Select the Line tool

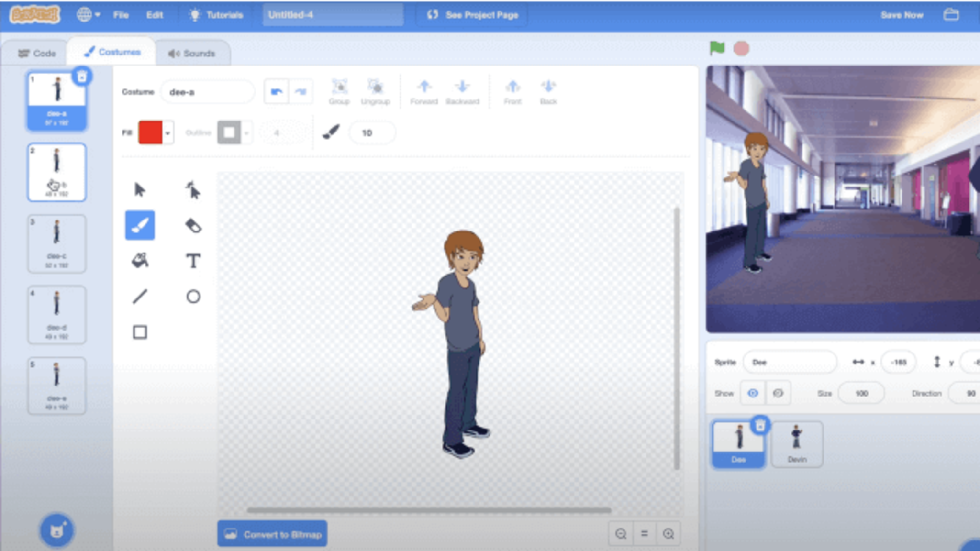click(x=140, y=297)
